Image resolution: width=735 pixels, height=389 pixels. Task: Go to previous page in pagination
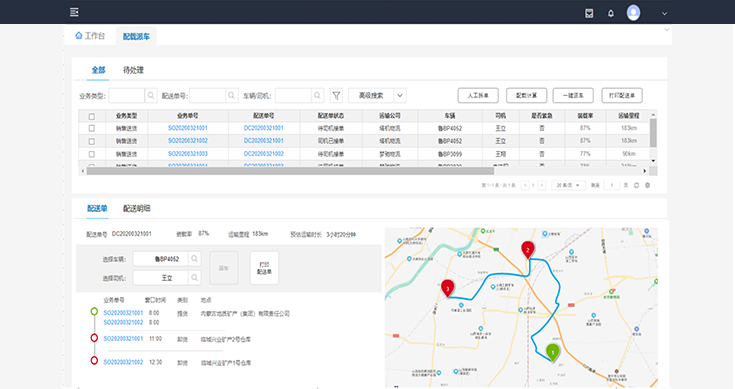[525, 186]
